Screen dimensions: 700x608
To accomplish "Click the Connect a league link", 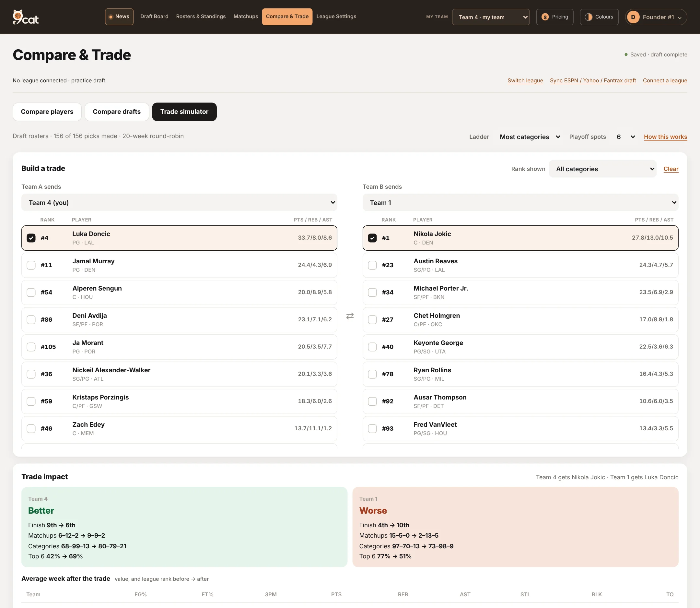I will pos(665,80).
